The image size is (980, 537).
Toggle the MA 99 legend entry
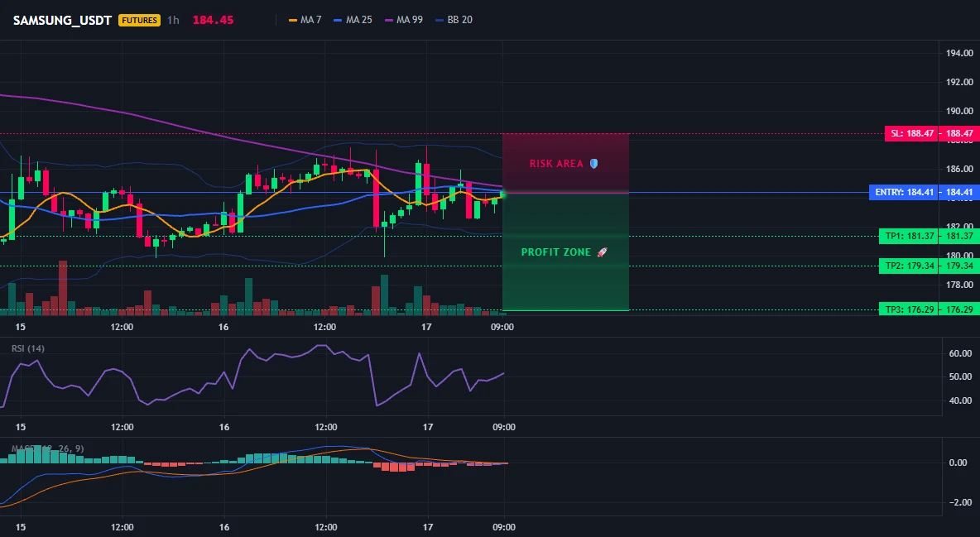tap(404, 20)
